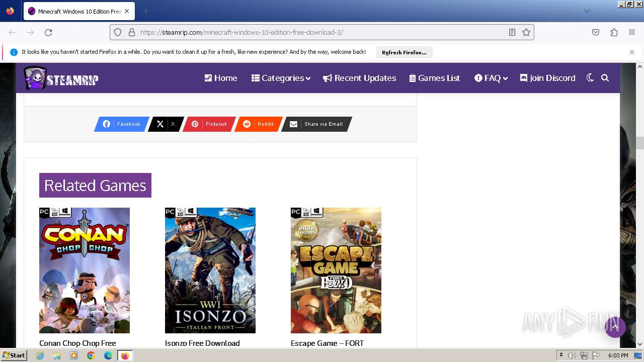Click Firefox taskbar button
This screenshot has width=644, height=362.
pos(125,355)
